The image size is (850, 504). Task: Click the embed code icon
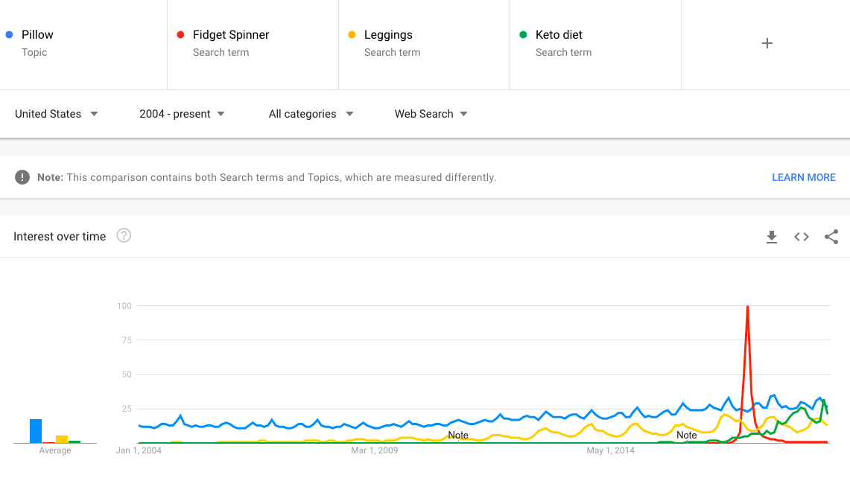802,237
